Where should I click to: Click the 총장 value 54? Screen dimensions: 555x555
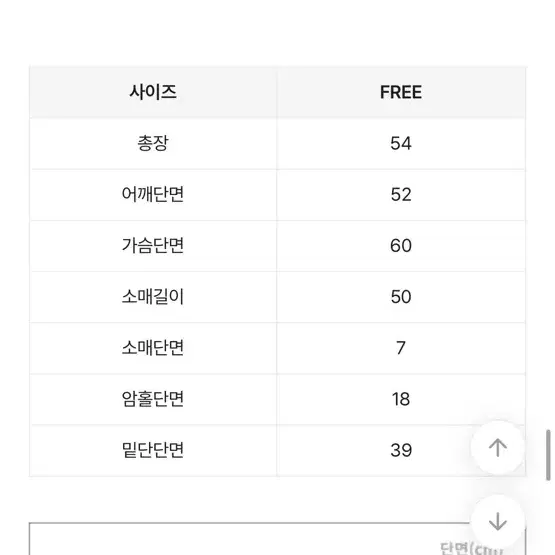(401, 143)
